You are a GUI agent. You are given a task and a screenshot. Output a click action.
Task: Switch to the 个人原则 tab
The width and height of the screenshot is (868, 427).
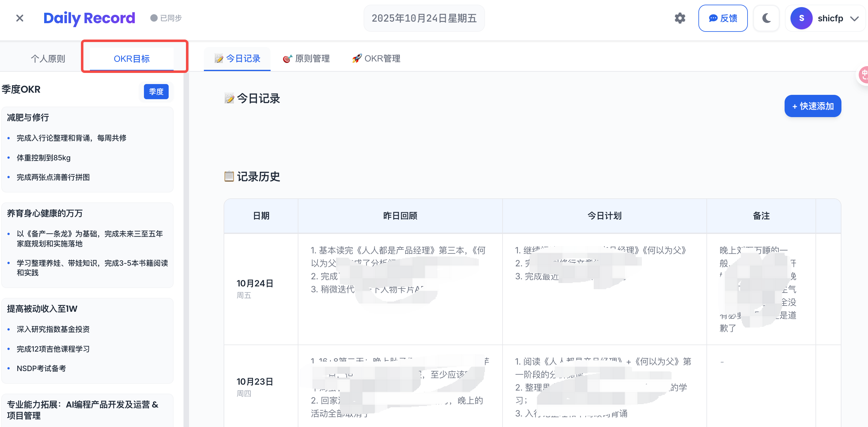(x=48, y=59)
